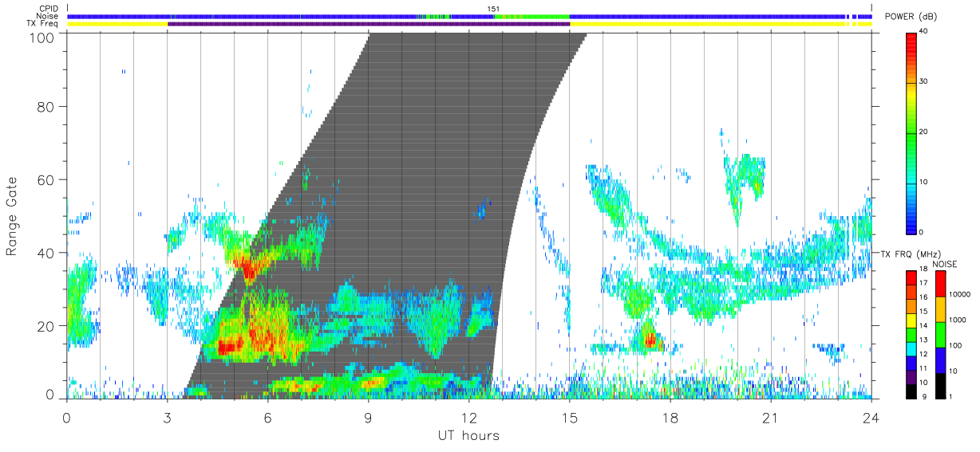
Task: Click TX FRQ colorbar label 14
Action: [924, 325]
